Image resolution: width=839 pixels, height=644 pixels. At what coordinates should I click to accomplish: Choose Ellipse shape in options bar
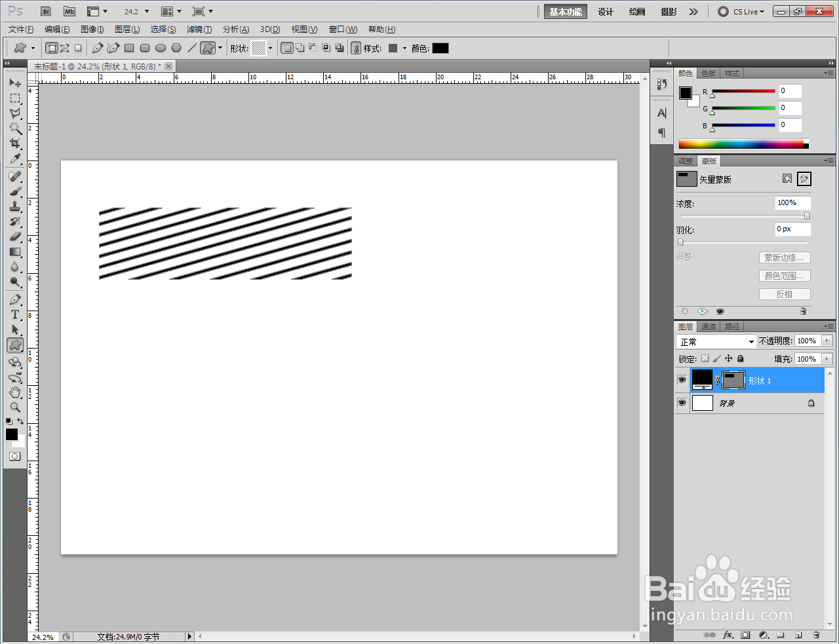point(161,48)
